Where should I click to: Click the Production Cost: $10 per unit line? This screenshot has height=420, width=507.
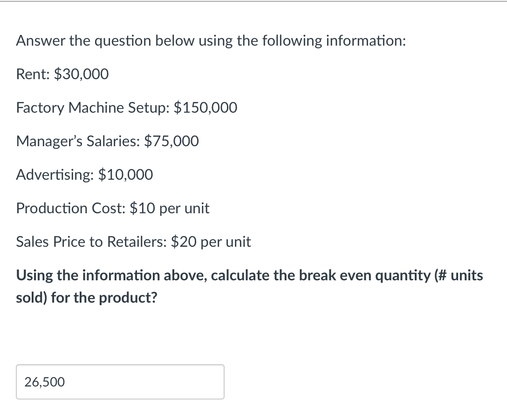(x=112, y=208)
